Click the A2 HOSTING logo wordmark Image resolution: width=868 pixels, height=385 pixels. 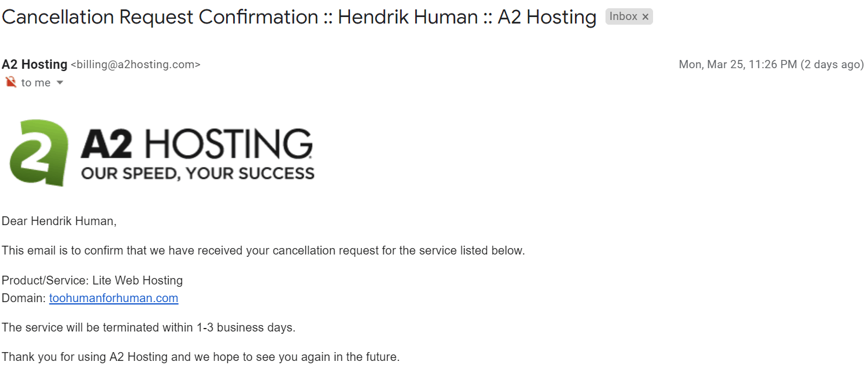(197, 144)
